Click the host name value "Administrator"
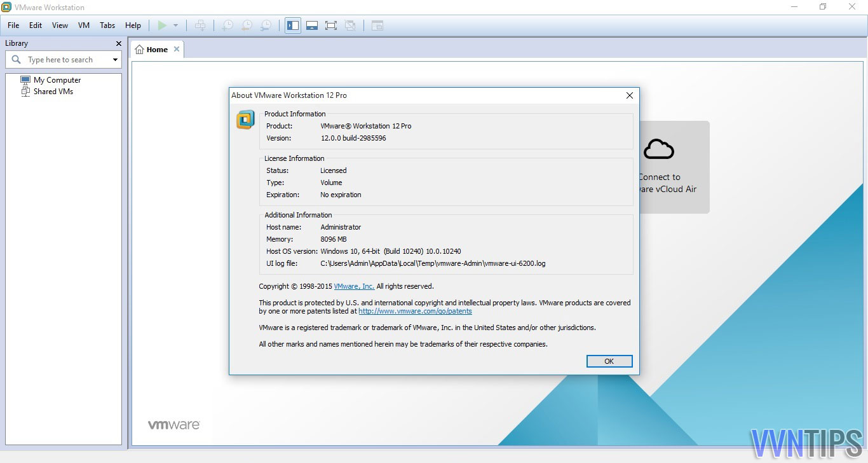This screenshot has height=463, width=868. click(x=341, y=227)
